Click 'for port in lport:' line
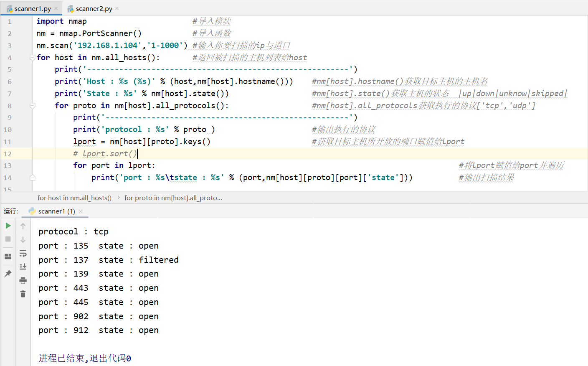 pyautogui.click(x=114, y=165)
